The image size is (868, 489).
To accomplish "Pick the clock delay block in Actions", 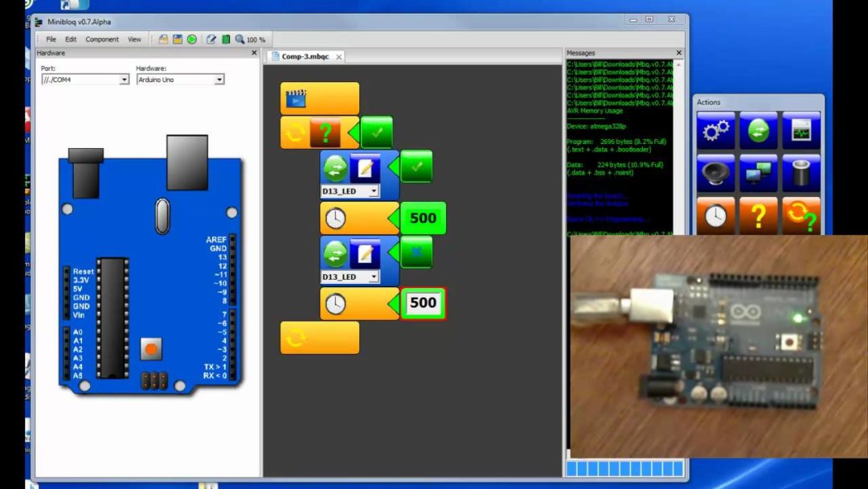I will (x=715, y=216).
